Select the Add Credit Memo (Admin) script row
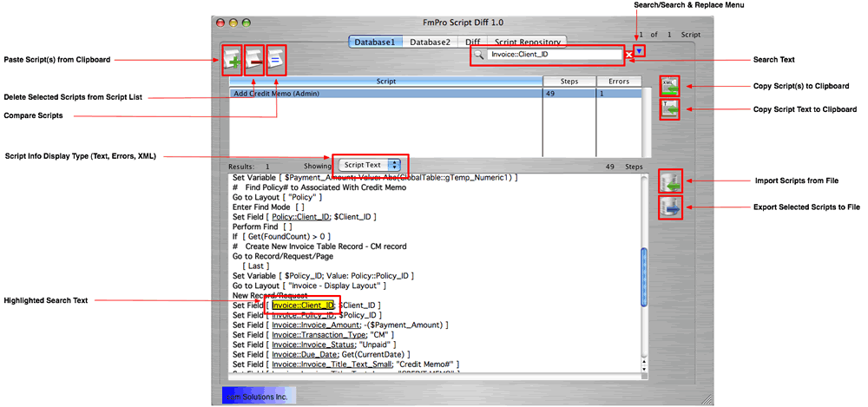The height and width of the screenshot is (407, 868). click(x=436, y=94)
